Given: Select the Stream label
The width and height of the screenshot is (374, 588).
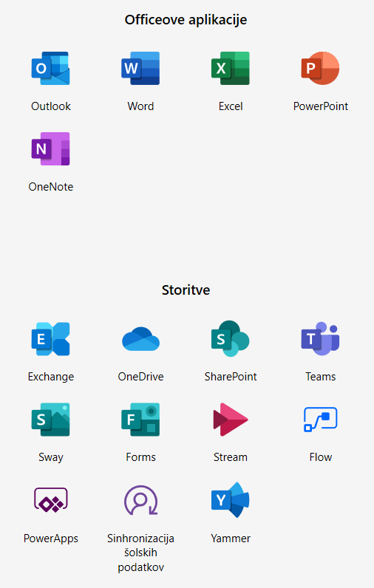Looking at the screenshot, I should tap(231, 457).
